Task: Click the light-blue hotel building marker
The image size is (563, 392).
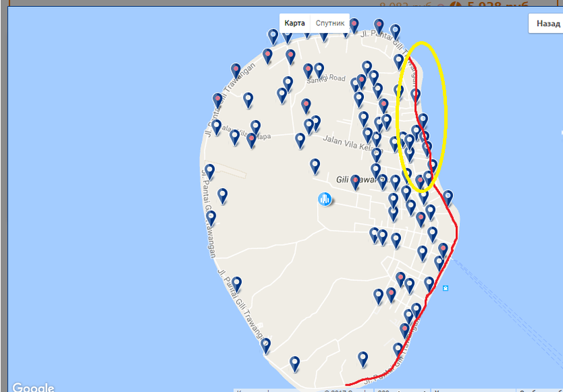Action: [325, 199]
